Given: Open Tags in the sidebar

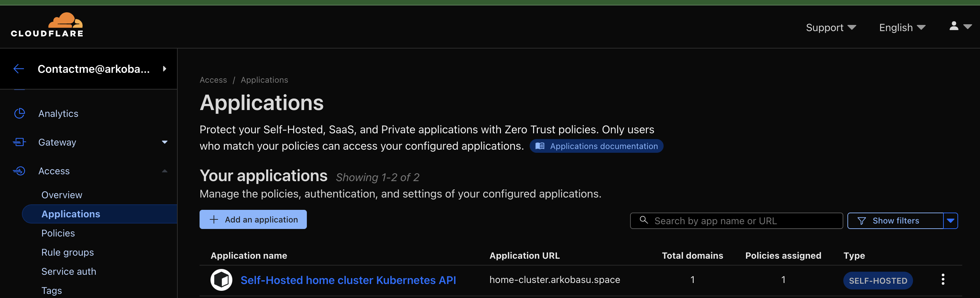Looking at the screenshot, I should [51, 291].
